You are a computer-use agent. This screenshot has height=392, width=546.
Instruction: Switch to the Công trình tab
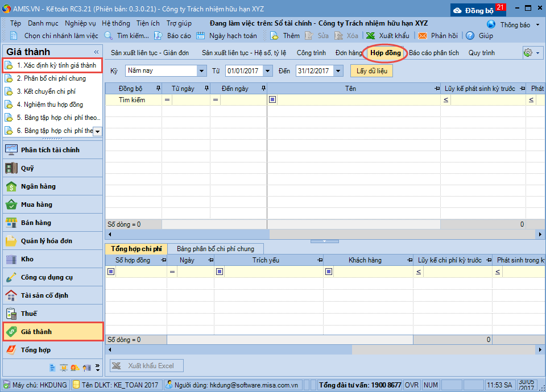311,53
